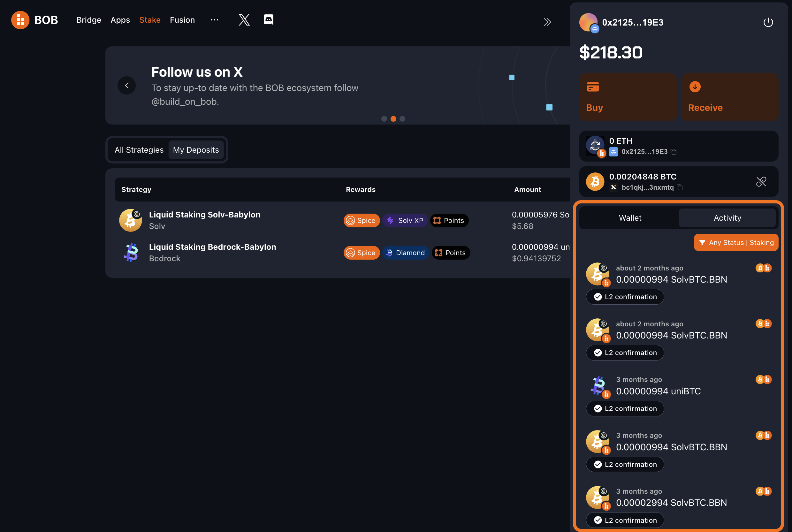The width and height of the screenshot is (792, 532).
Task: Click the $5.68 amount value
Action: [522, 226]
